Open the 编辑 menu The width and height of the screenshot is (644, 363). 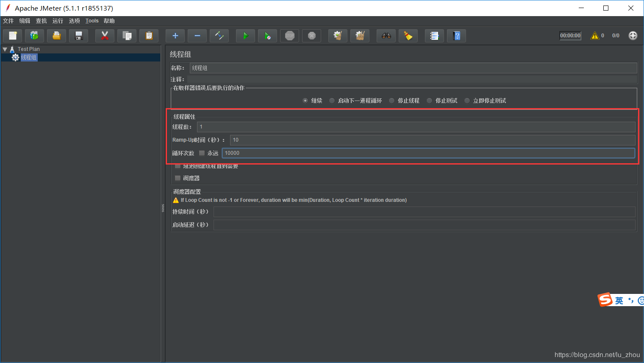25,21
